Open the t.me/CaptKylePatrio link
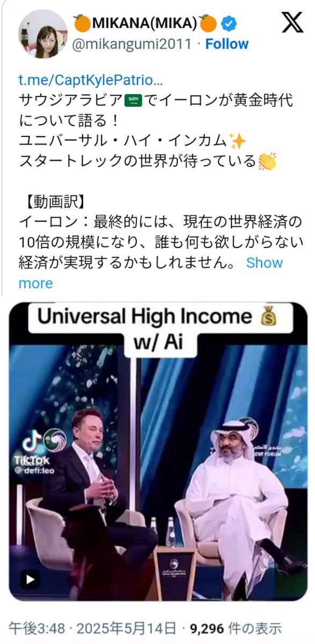 pyautogui.click(x=90, y=80)
